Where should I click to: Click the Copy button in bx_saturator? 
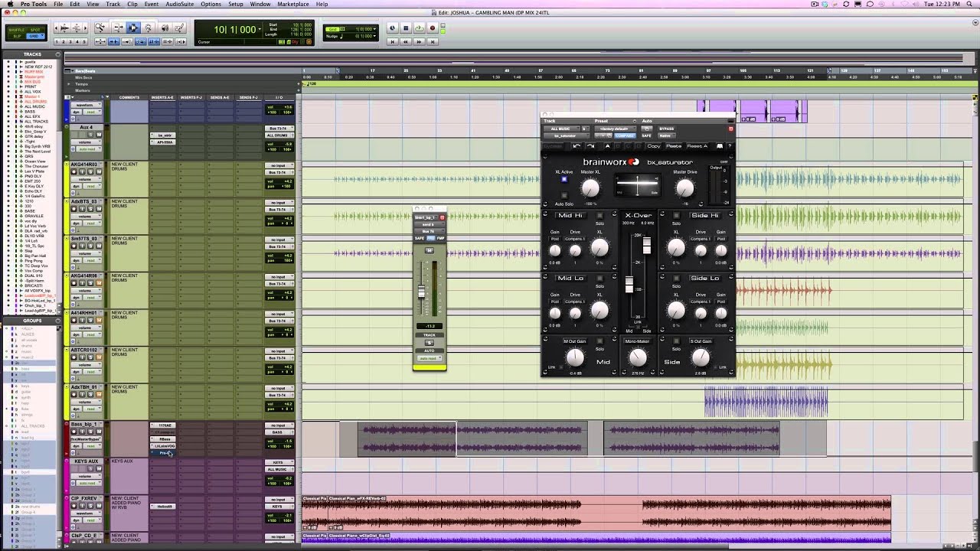click(653, 146)
